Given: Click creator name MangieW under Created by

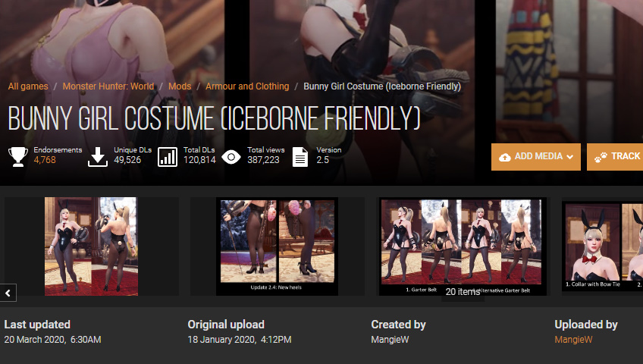Looking at the screenshot, I should click(x=390, y=340).
